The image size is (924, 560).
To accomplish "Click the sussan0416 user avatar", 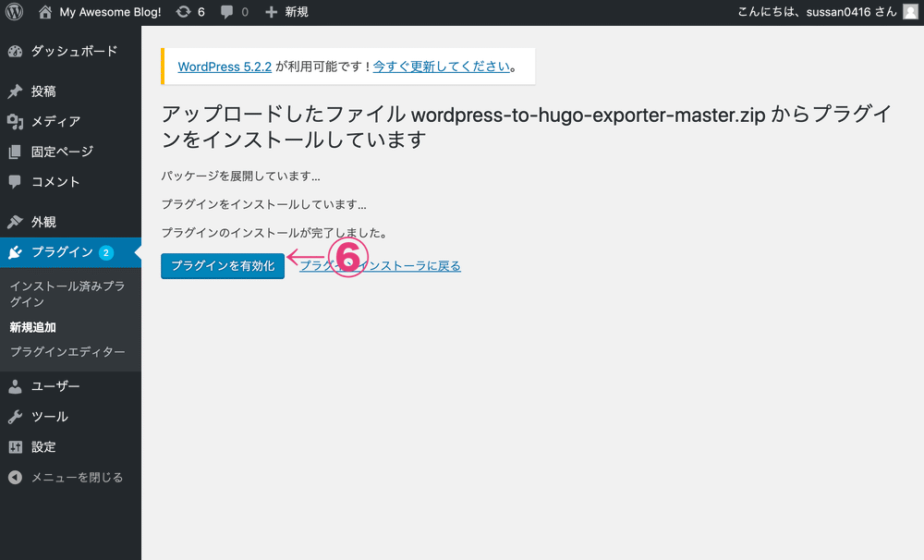I will tap(907, 12).
